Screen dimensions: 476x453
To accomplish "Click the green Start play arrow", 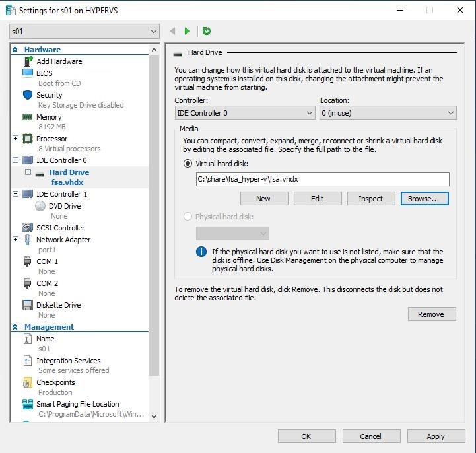I will [187, 31].
